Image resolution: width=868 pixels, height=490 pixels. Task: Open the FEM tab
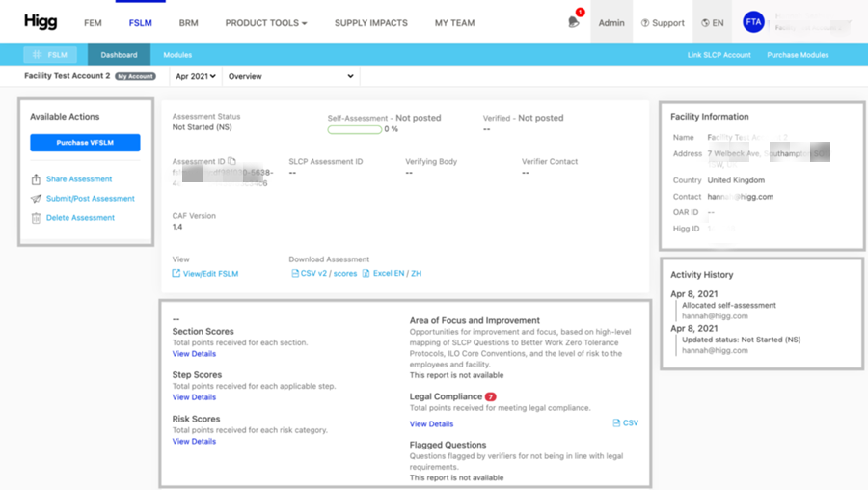[93, 23]
